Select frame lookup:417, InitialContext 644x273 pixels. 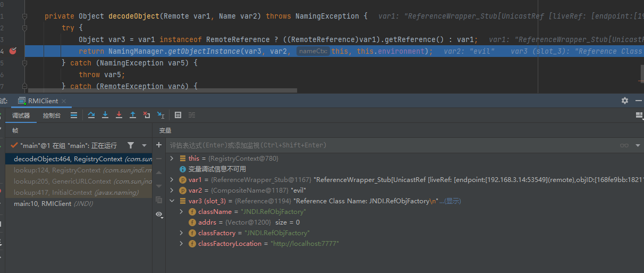pyautogui.click(x=79, y=193)
